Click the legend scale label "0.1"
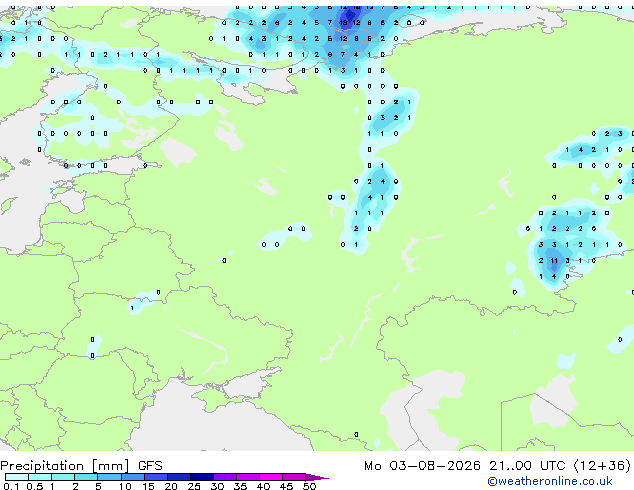This screenshot has width=634, height=490. coord(11,486)
